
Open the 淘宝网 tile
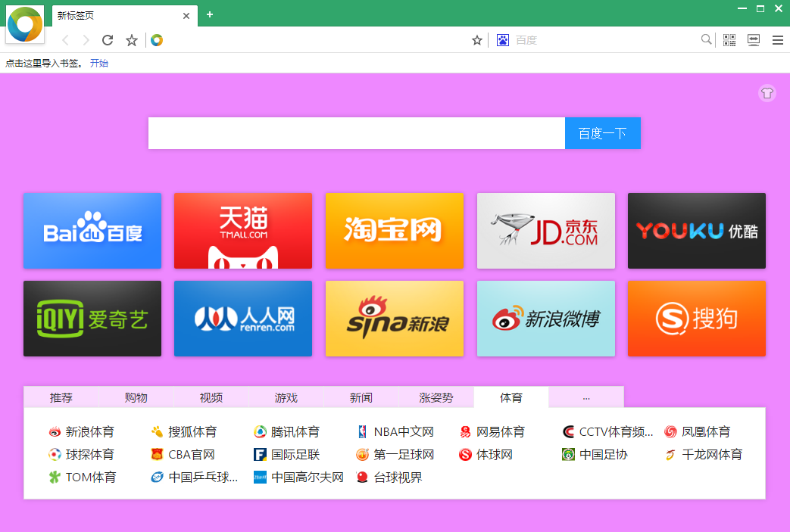395,231
